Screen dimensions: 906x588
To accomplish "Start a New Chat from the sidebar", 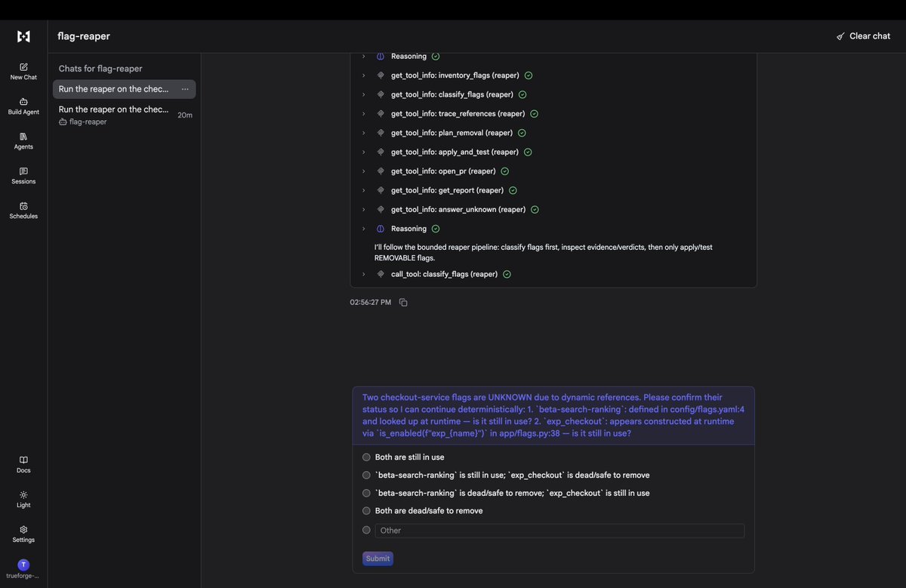I will tap(23, 72).
